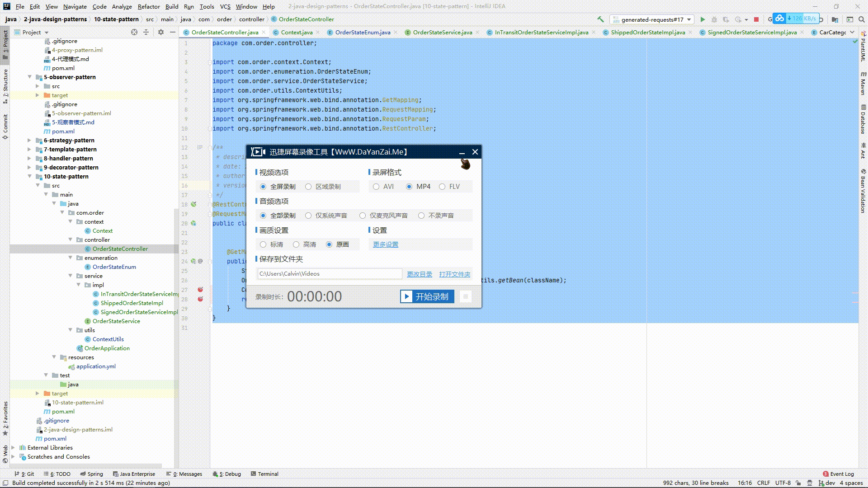Select 不录声音 no audio option
The height and width of the screenshot is (488, 868).
click(436, 216)
